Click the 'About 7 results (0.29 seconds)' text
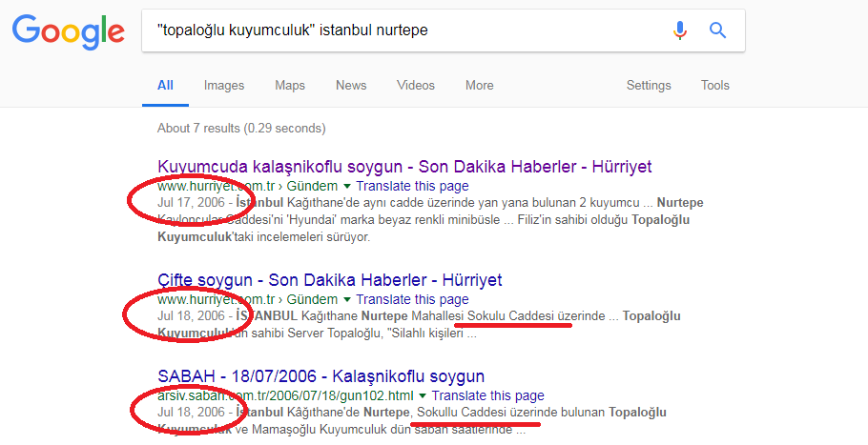This screenshot has width=868, height=445. pyautogui.click(x=241, y=129)
